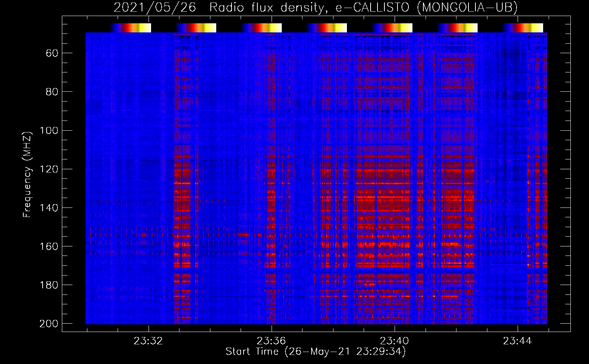This screenshot has height=364, width=589.
Task: Click the plot title 'Radio flux density, e-CALLISTO (MONGOLIA-UB)'
Action: [363, 7]
